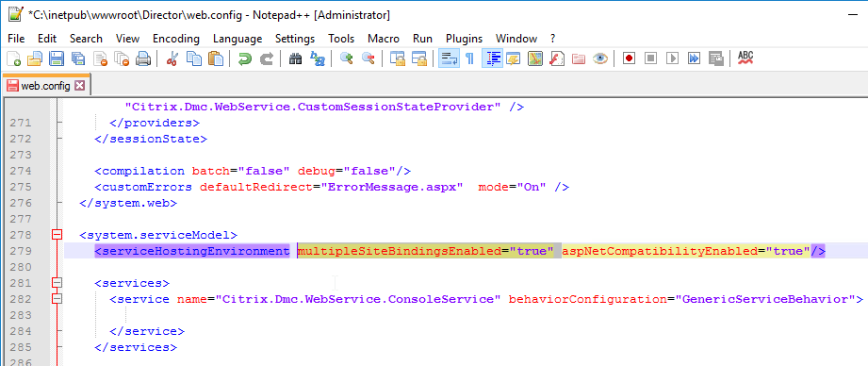868x366 pixels.
Task: Open the user-defined language icon
Action: [x=513, y=58]
